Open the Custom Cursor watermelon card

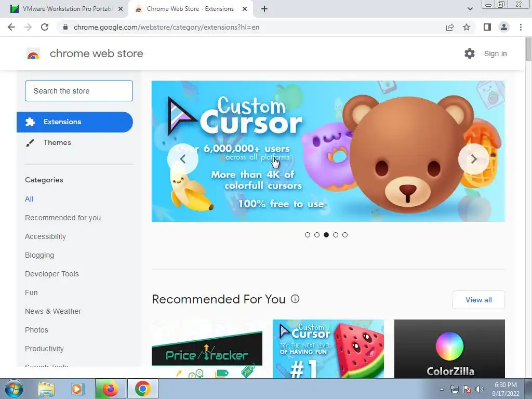click(328, 349)
